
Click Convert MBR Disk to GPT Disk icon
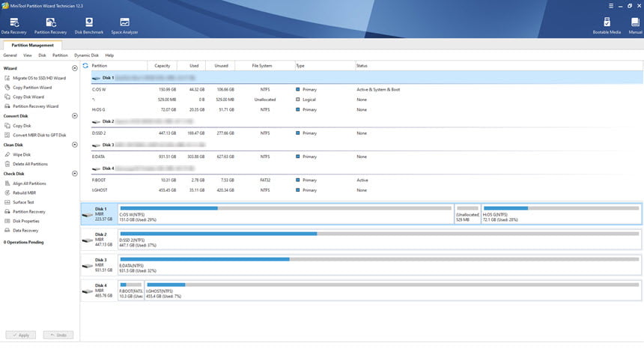coord(7,135)
